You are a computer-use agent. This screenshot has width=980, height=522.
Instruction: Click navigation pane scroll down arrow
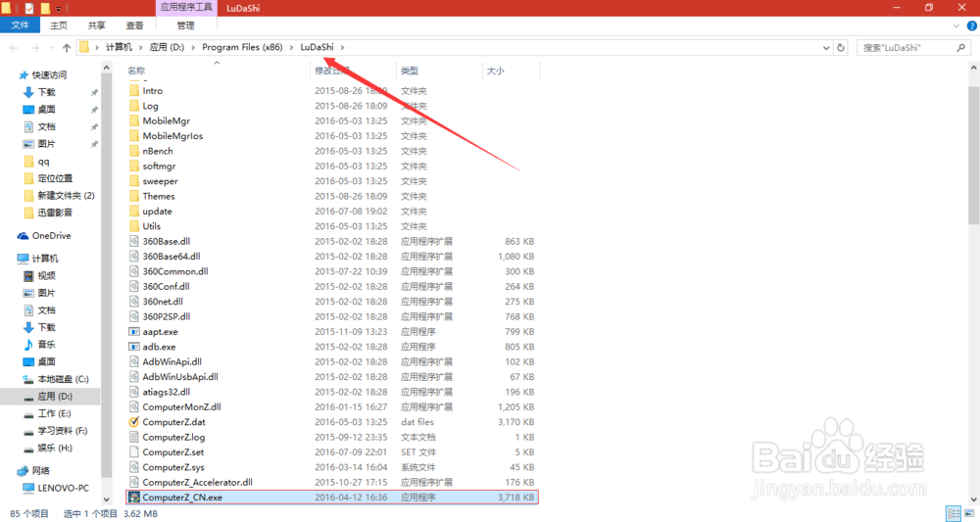pos(106,499)
